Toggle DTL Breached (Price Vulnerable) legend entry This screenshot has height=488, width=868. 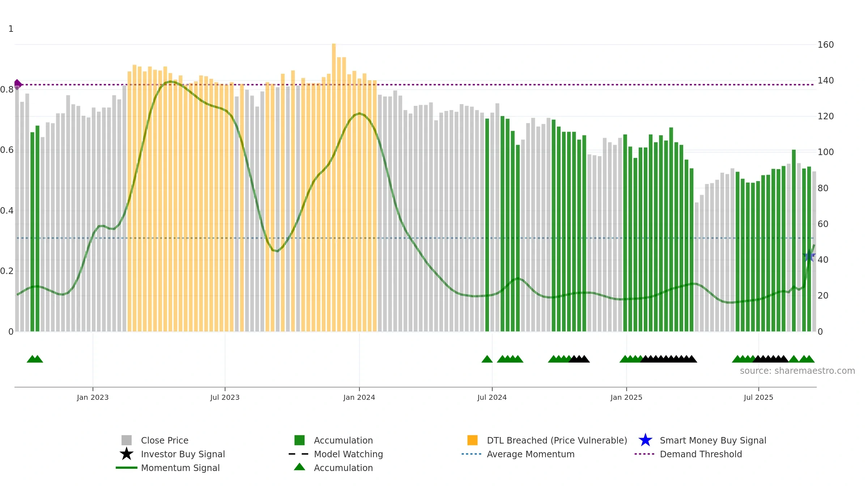[x=557, y=440]
